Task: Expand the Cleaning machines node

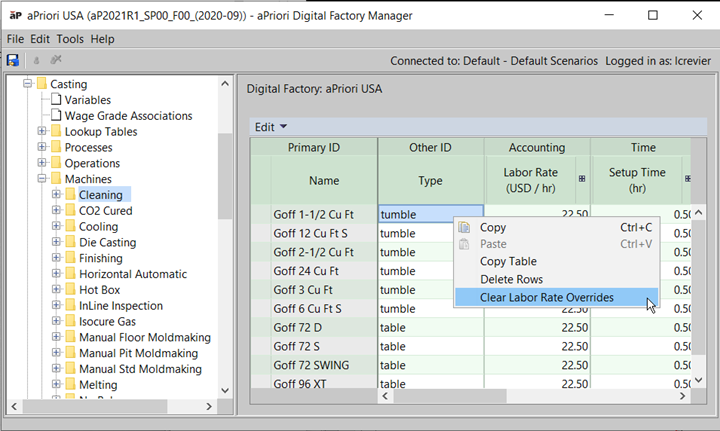Action: pos(56,194)
